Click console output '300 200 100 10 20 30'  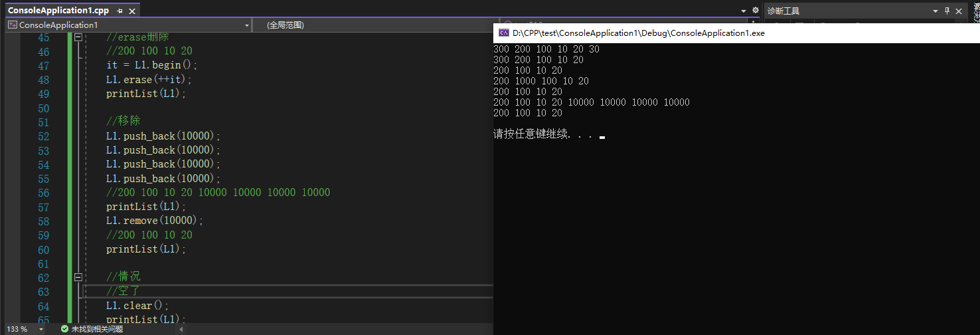pos(546,49)
